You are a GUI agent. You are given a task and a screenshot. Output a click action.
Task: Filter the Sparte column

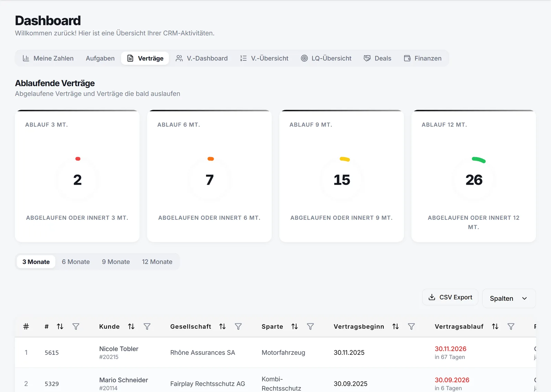tap(310, 326)
